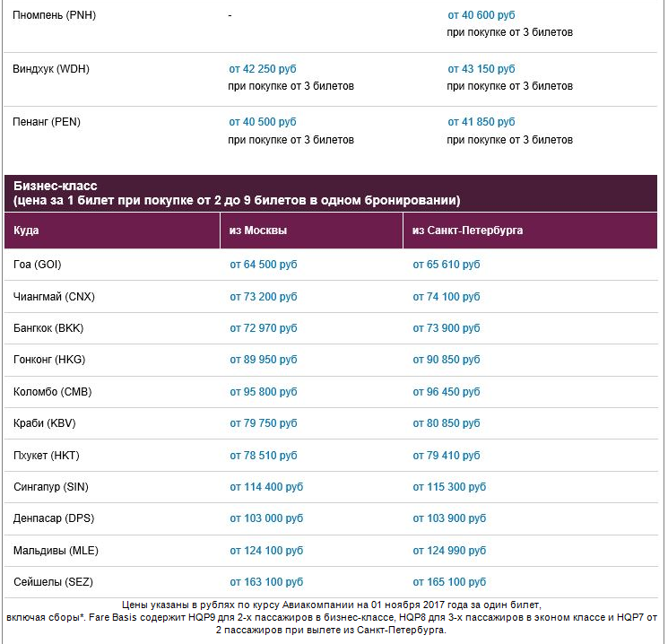Click the Бизнес-класс table title
The height and width of the screenshot is (644, 668).
(56, 186)
